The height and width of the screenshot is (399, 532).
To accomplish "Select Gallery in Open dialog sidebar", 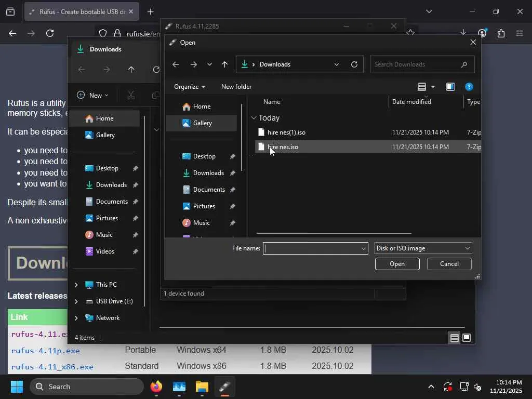I will (202, 123).
